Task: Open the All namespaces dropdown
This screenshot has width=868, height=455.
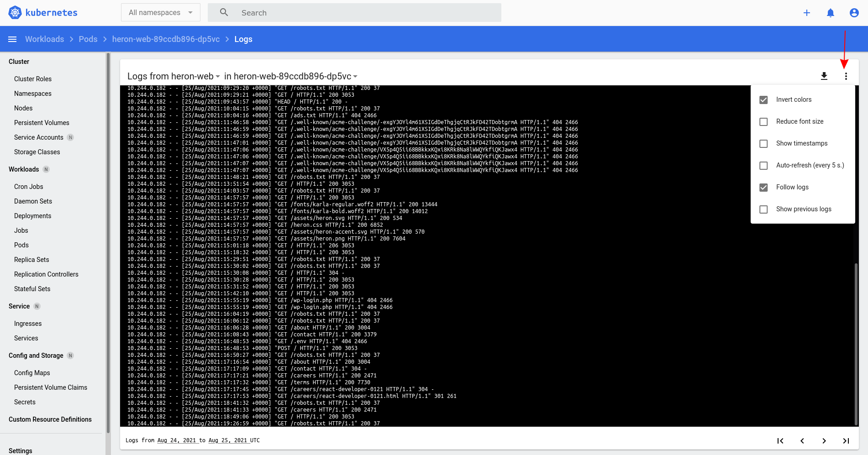Action: tap(160, 12)
